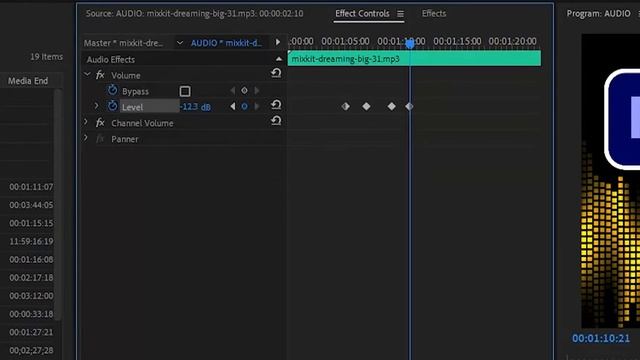Select the third Level keyframe diamond
Image resolution: width=640 pixels, height=360 pixels.
(391, 107)
